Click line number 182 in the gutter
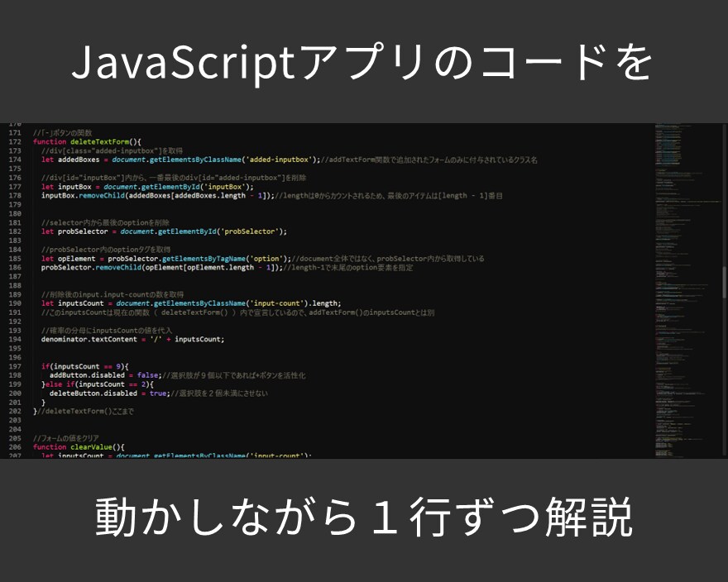Viewport: 728px width, 582px height. click(15, 231)
